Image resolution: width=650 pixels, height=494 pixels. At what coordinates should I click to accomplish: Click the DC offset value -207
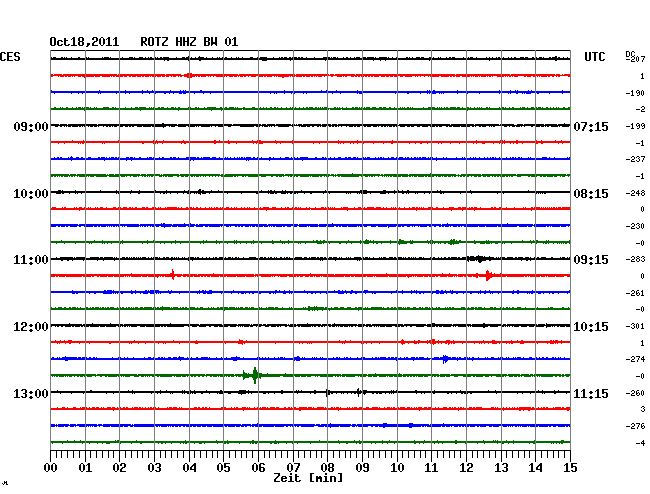click(x=635, y=59)
